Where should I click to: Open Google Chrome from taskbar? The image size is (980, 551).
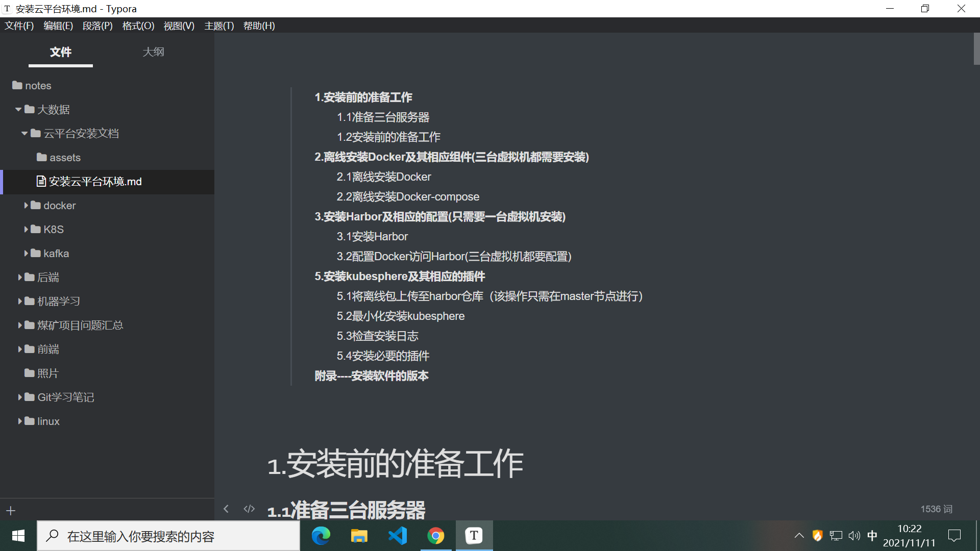(x=435, y=536)
